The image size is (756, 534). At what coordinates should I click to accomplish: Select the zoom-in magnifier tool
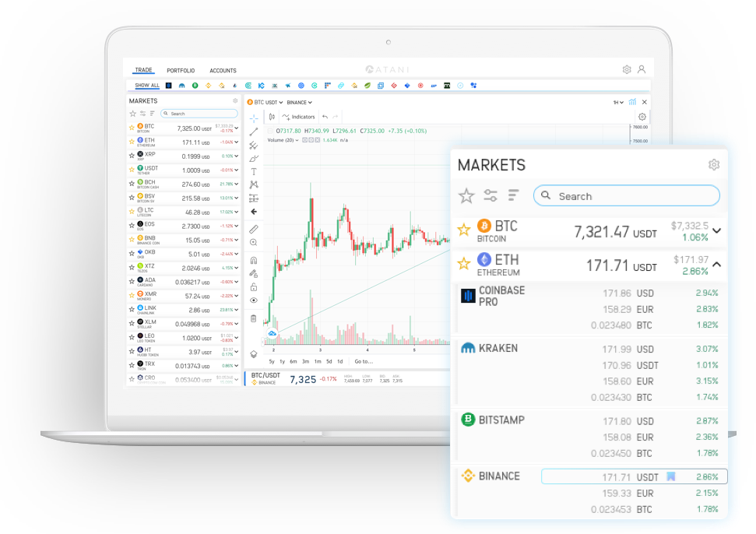[254, 242]
